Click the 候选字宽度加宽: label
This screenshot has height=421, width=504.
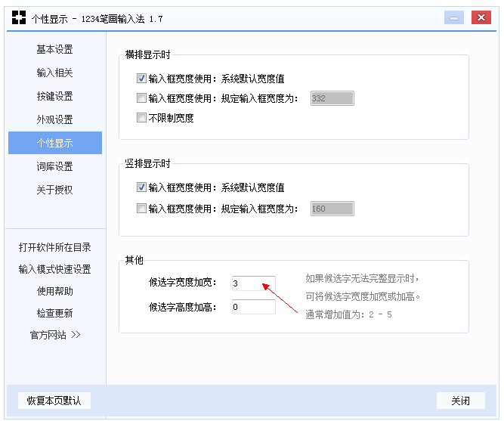coord(182,282)
